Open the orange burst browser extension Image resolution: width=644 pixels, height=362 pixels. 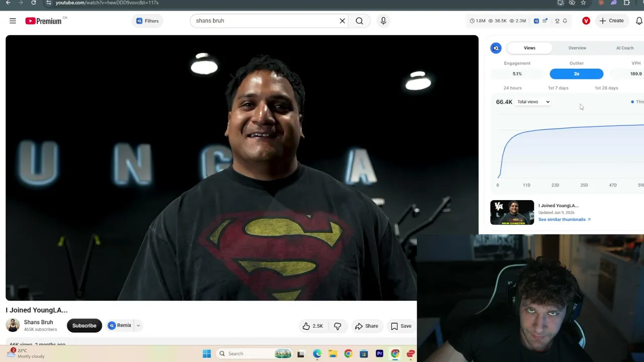pos(601,3)
